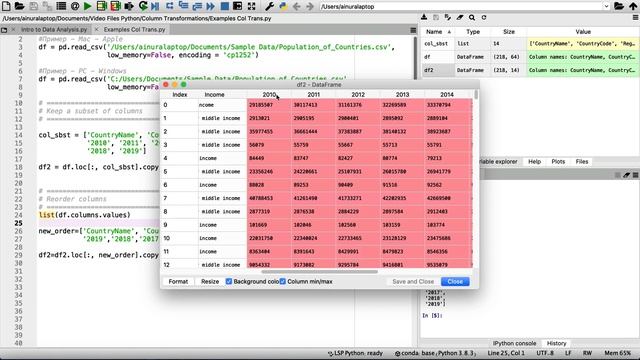Click the vertical scrollbar in df2 viewer
640x360 pixels.
[x=476, y=94]
